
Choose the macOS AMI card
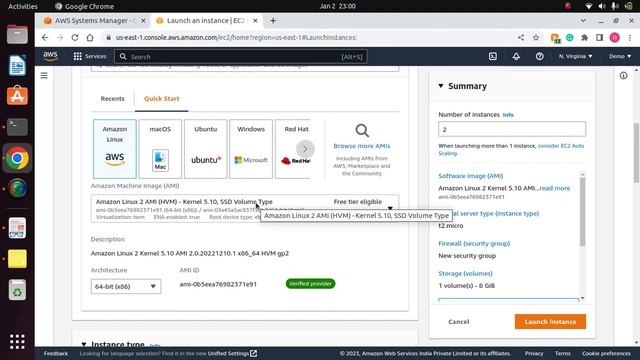[160, 149]
